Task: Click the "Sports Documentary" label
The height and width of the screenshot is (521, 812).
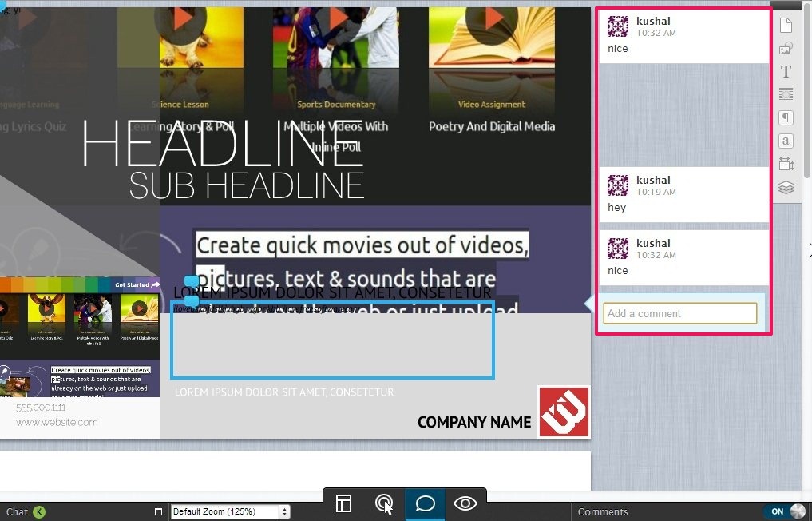Action: pos(336,104)
